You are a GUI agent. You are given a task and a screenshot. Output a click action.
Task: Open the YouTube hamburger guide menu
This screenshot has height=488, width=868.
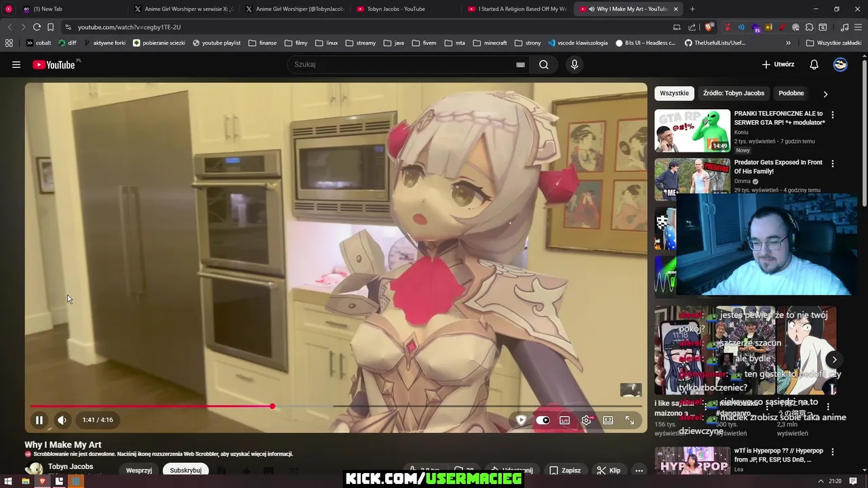tap(16, 64)
